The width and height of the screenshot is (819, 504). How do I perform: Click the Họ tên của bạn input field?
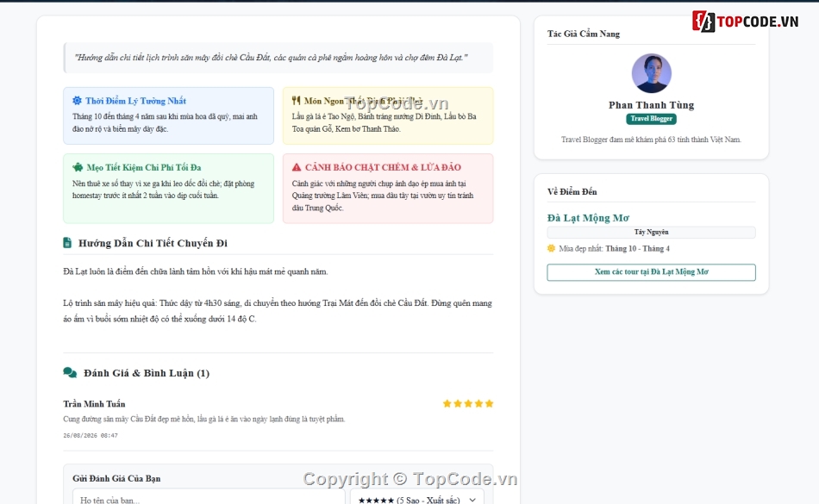tap(209, 499)
